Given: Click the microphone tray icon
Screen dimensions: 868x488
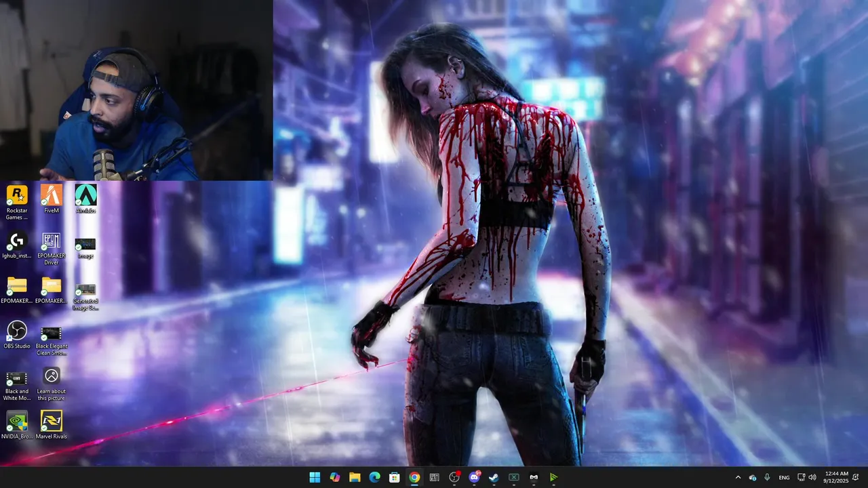Looking at the screenshot, I should point(767,477).
